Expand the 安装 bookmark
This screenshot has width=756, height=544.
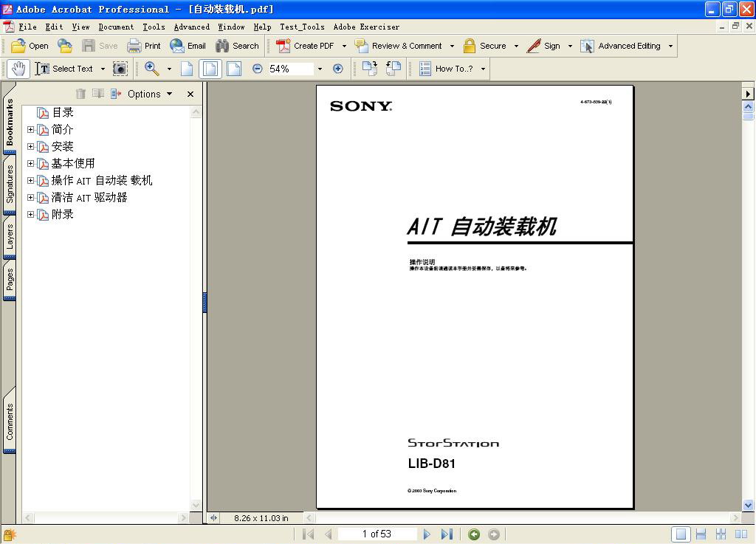tap(30, 146)
